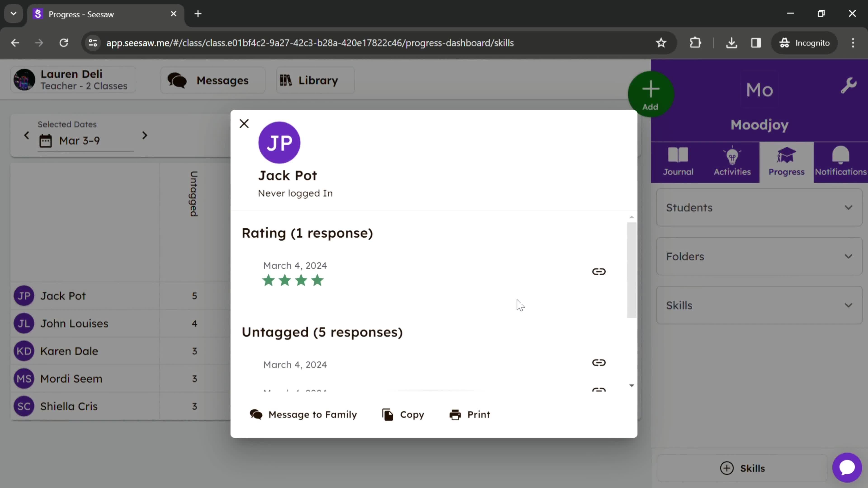Open Messages

(x=213, y=80)
